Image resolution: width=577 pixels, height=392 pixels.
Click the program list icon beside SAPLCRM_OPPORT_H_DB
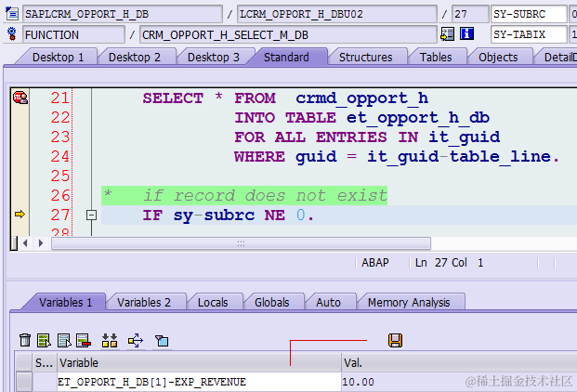point(12,14)
